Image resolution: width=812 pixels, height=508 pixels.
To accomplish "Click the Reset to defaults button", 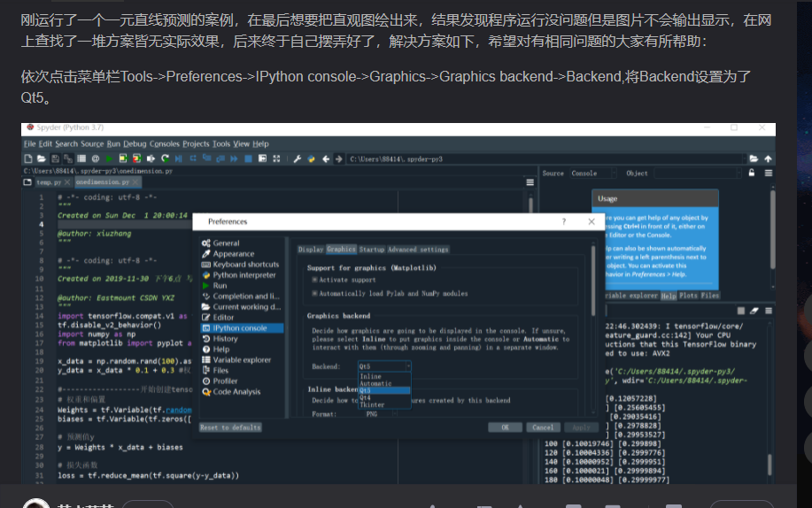I will [230, 427].
